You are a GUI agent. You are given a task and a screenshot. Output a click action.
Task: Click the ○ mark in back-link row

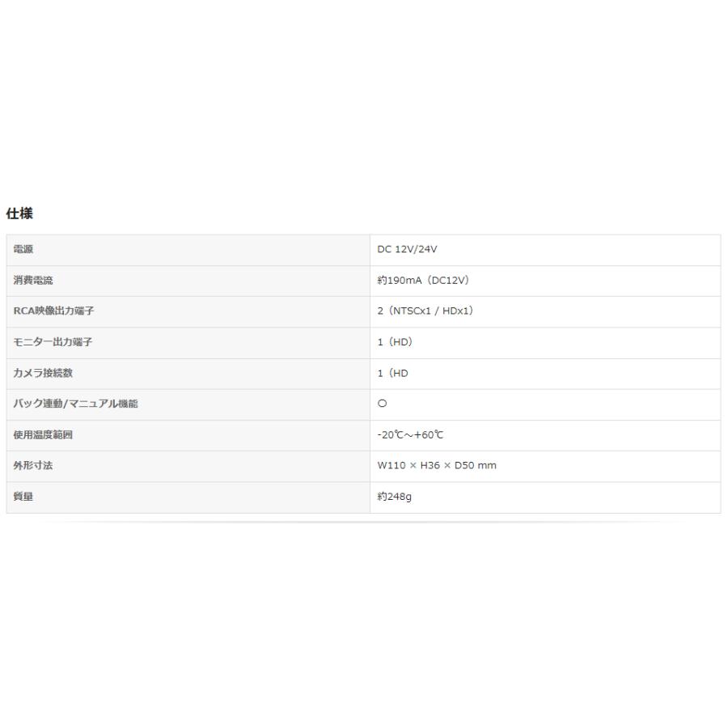(382, 404)
